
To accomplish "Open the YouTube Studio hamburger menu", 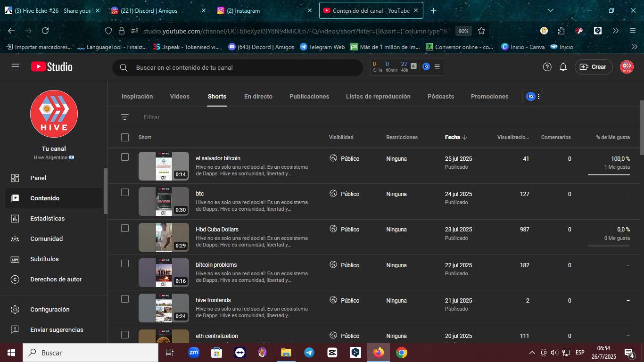I will (x=16, y=67).
